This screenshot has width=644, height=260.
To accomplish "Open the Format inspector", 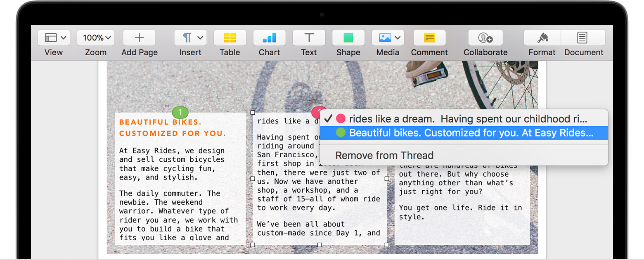I will point(542,38).
